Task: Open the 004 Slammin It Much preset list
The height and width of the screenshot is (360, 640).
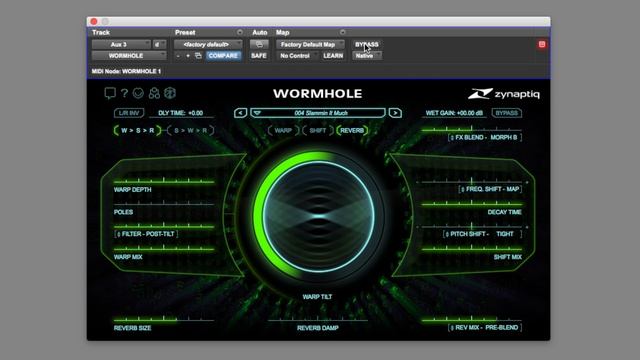Action: (x=318, y=113)
